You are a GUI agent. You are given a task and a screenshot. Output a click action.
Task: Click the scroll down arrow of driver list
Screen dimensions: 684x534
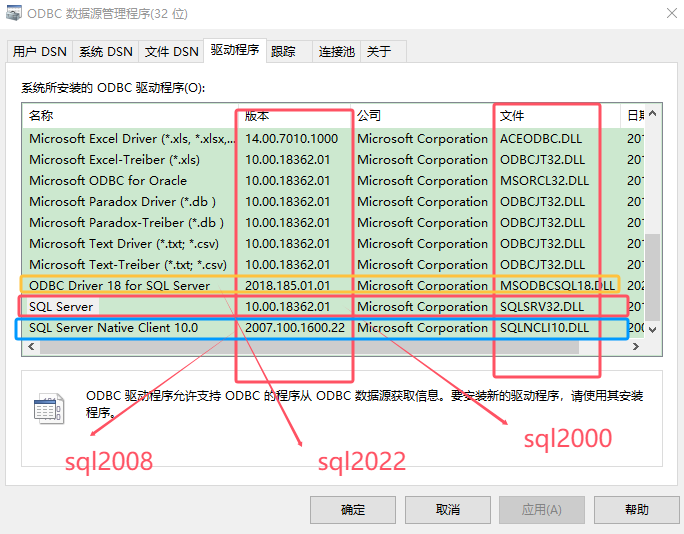(x=653, y=329)
